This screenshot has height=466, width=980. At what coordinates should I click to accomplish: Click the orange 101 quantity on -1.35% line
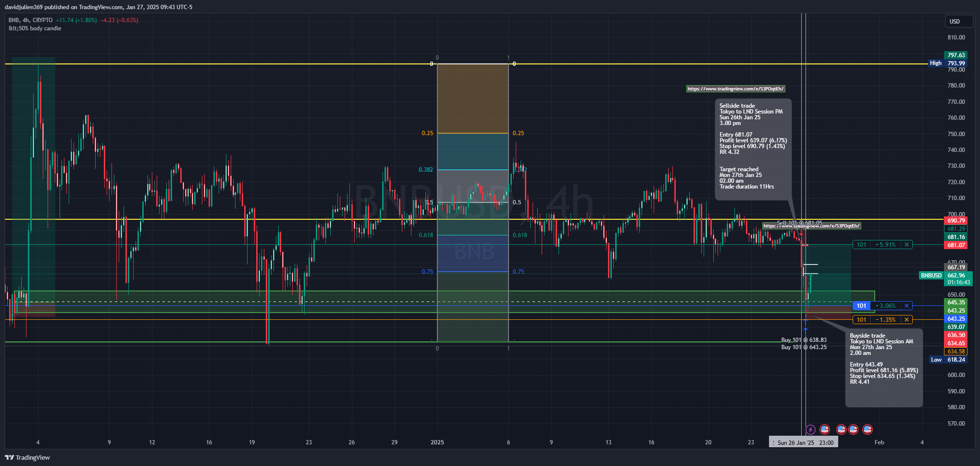pyautogui.click(x=862, y=320)
